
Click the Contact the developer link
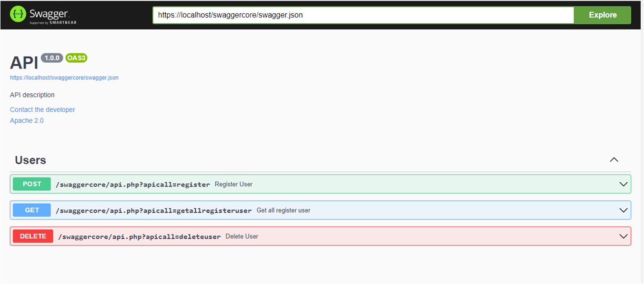tap(42, 109)
